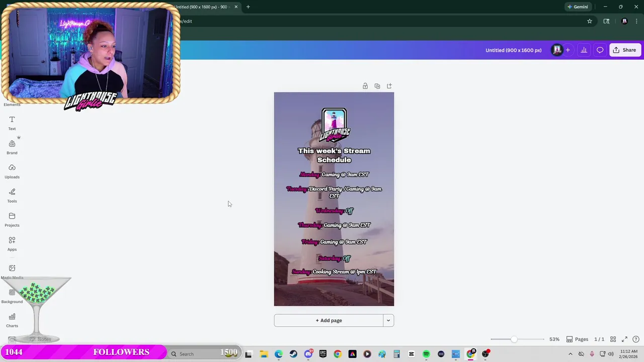Add a new page via icon above canvas
This screenshot has height=362, width=644.
[x=389, y=86]
